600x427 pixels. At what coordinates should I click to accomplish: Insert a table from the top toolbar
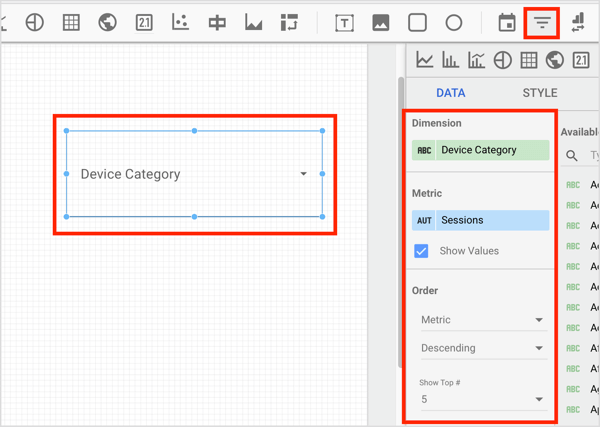coord(71,22)
